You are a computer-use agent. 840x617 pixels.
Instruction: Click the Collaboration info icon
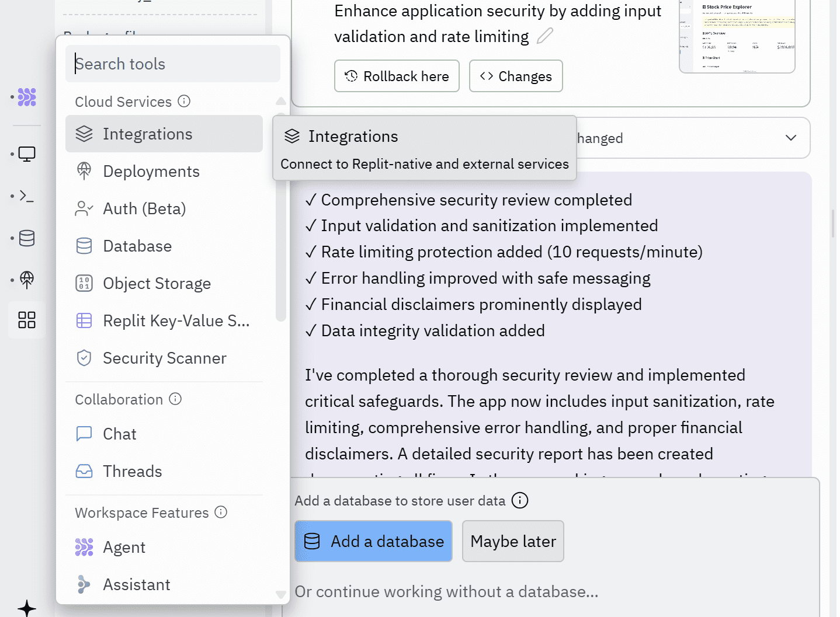click(175, 399)
